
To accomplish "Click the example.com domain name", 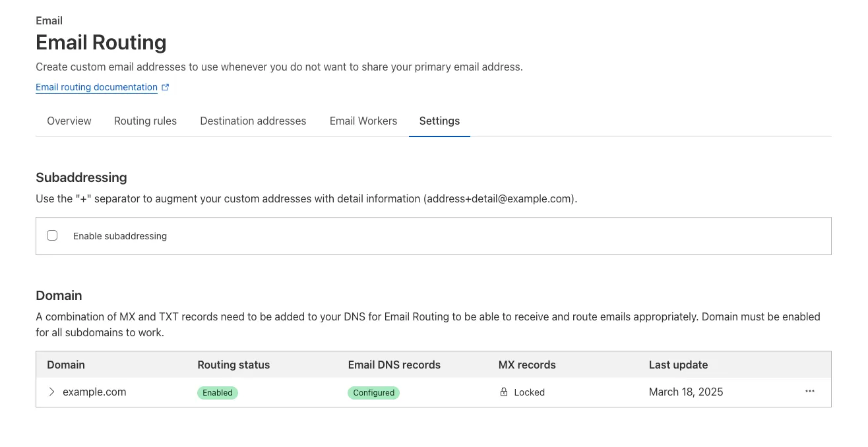I will (x=94, y=392).
